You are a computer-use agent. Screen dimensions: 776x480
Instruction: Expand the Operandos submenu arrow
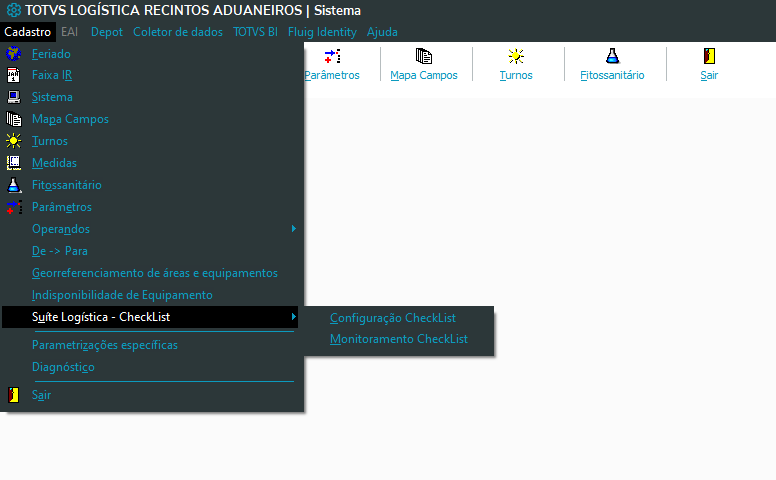(294, 229)
